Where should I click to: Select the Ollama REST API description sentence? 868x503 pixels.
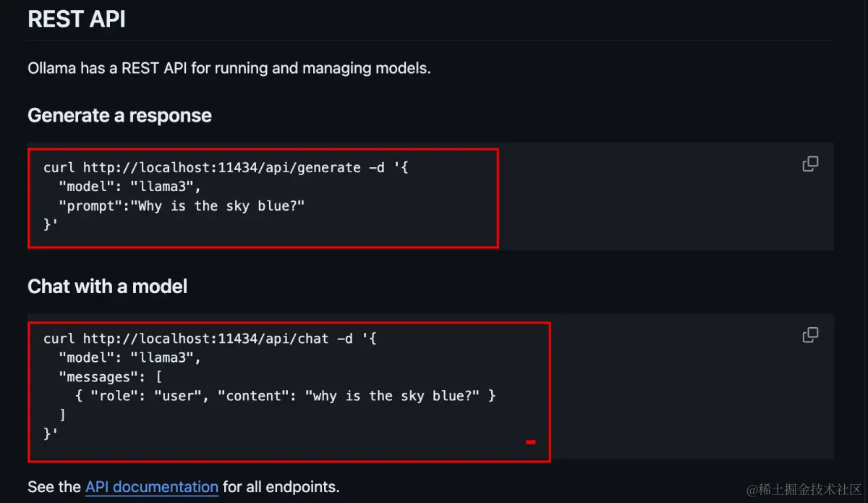[229, 67]
